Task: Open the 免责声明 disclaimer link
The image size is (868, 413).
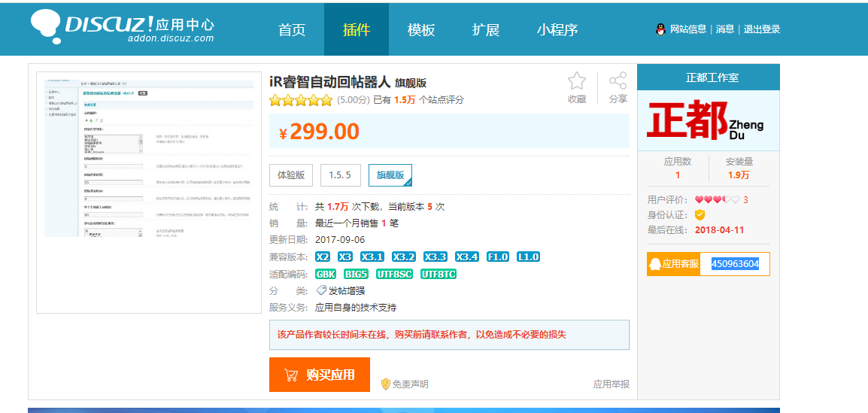Action: click(410, 384)
